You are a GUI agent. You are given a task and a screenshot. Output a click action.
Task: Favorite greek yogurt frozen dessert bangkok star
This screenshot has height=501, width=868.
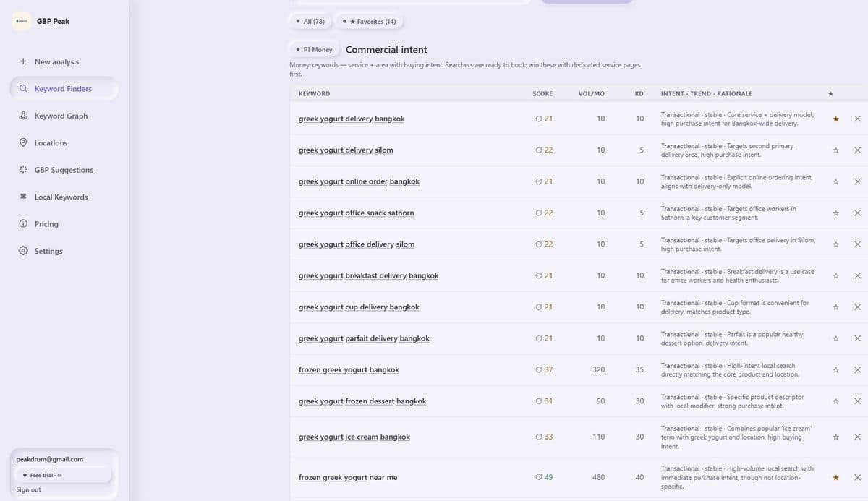[x=835, y=401]
